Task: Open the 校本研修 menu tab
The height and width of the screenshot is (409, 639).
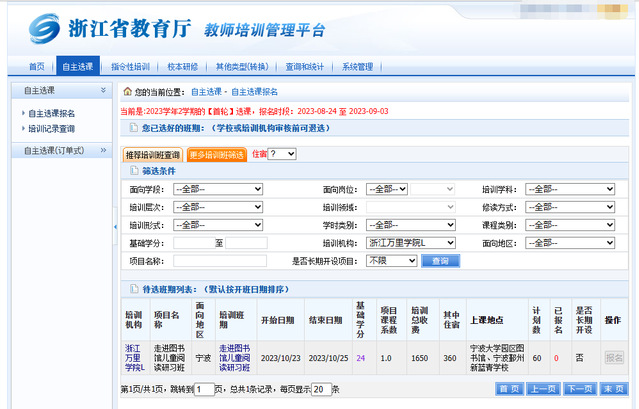Action: coord(183,66)
